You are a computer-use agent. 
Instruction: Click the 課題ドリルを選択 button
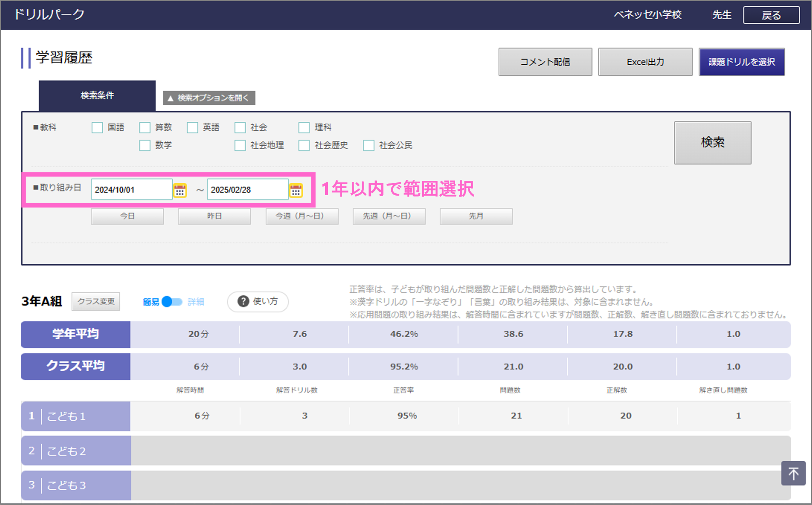click(x=742, y=62)
